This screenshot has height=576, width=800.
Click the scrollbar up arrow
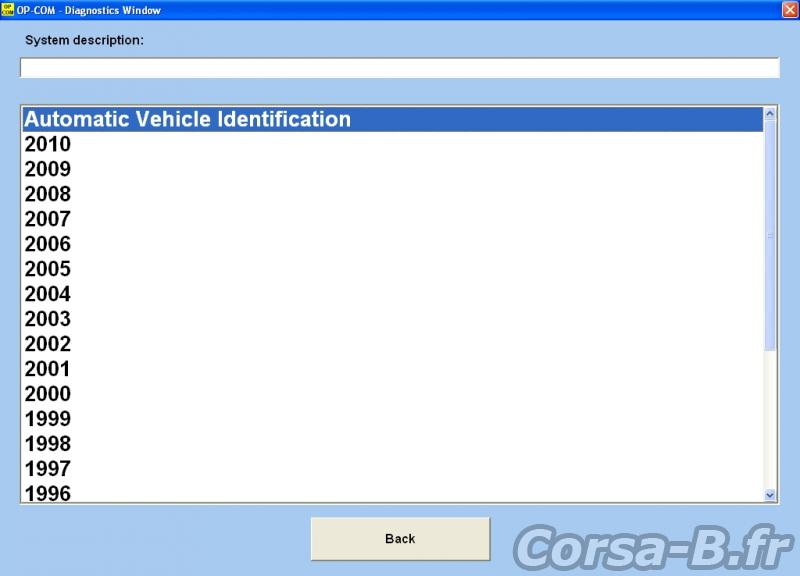[770, 114]
